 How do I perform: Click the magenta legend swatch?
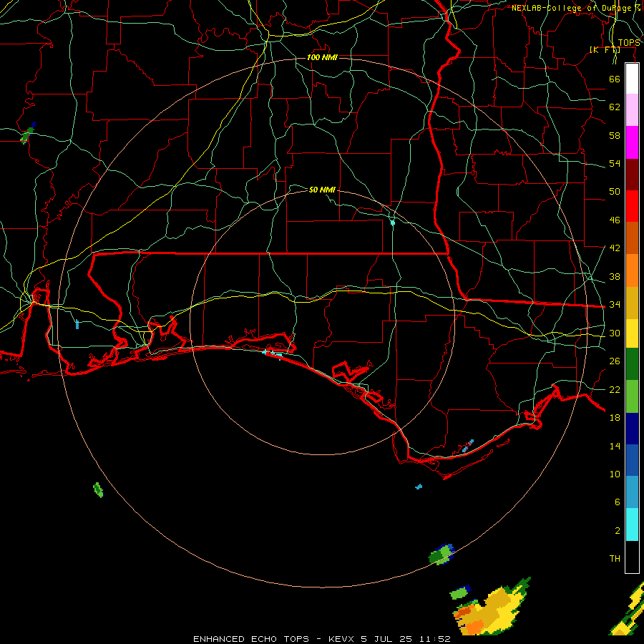coord(632,142)
